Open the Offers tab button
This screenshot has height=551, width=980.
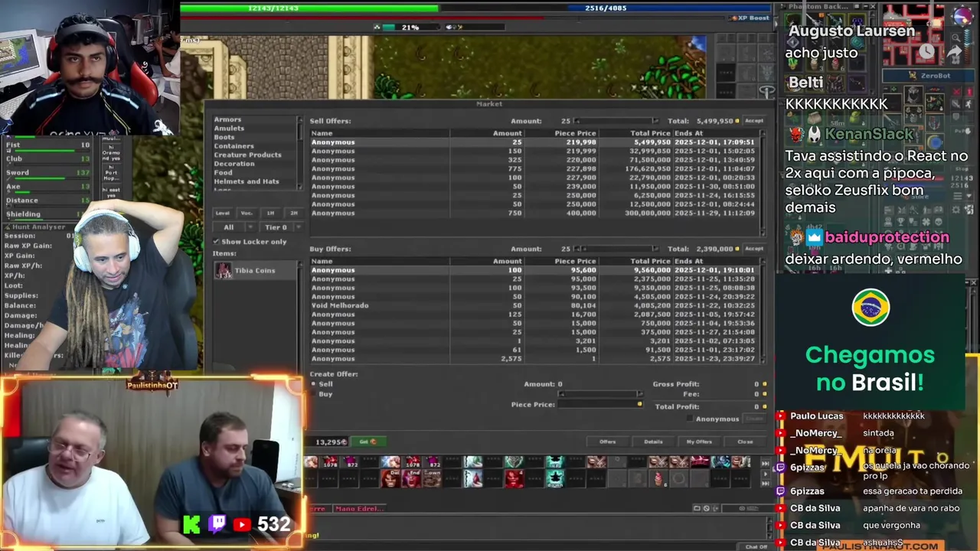pyautogui.click(x=608, y=442)
